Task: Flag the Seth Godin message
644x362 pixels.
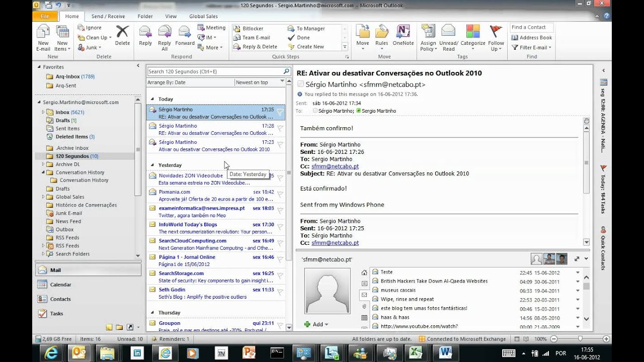Action: click(x=280, y=293)
